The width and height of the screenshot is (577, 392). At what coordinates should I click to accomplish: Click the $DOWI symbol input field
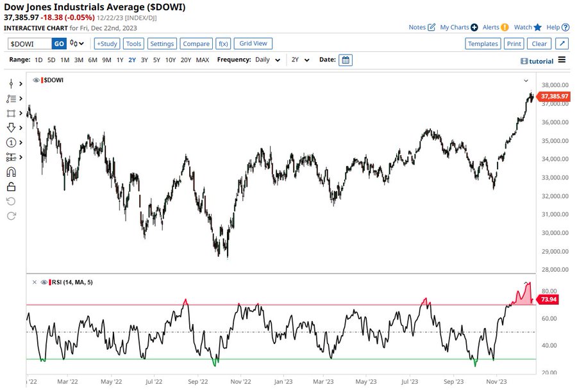(29, 44)
